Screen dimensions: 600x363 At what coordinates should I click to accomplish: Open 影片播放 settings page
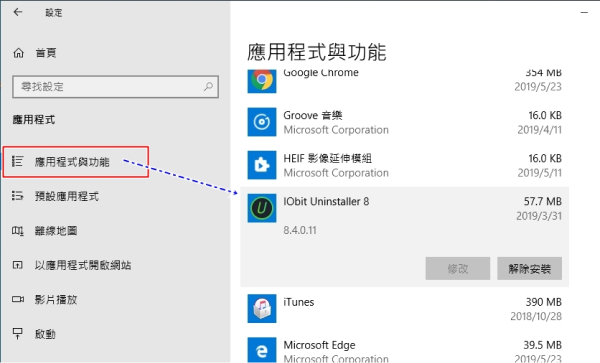pos(56,300)
